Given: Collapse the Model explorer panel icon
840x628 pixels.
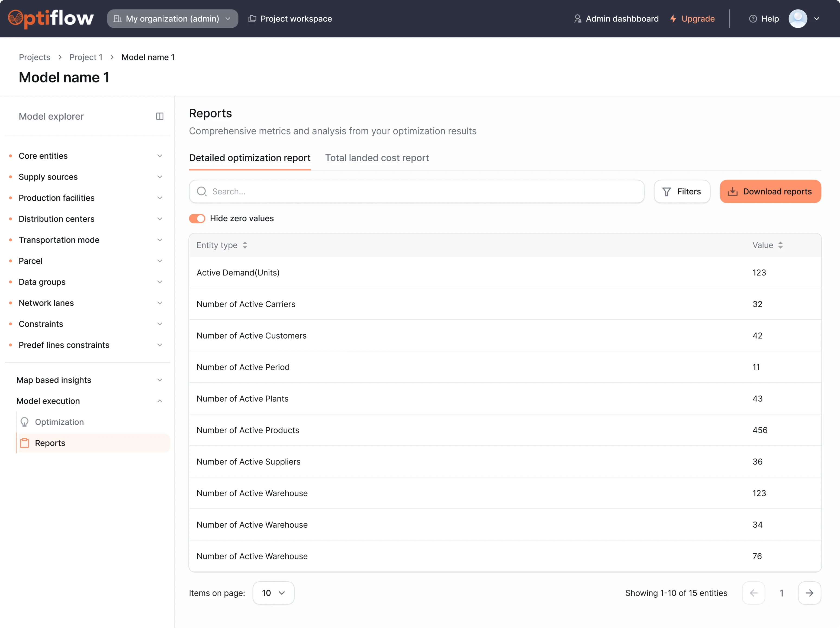Looking at the screenshot, I should tap(160, 116).
